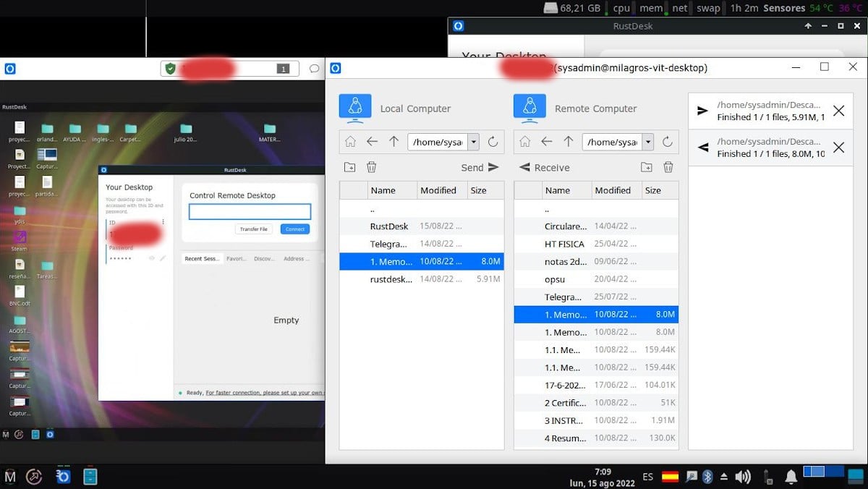
Task: Switch to display 1 in remote toolbar
Action: (x=284, y=69)
